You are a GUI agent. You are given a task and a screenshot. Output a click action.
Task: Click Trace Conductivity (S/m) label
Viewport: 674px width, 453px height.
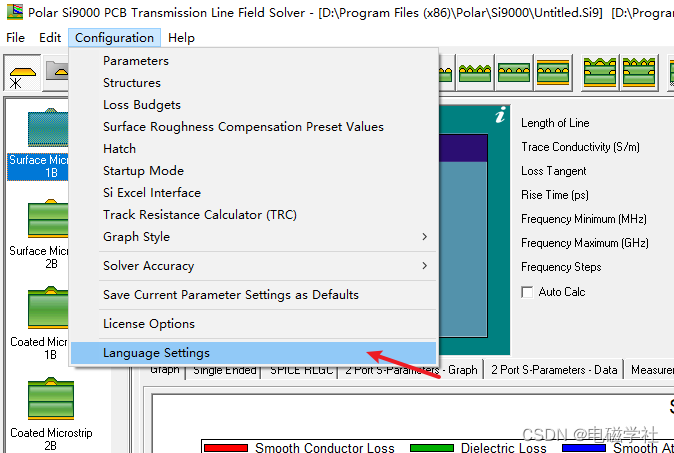tap(580, 147)
